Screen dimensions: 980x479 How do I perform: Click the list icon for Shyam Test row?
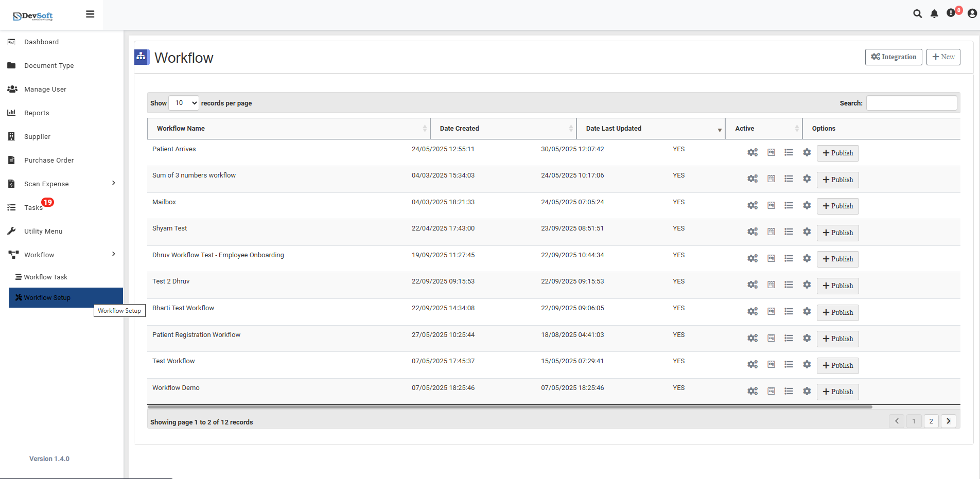tap(789, 232)
